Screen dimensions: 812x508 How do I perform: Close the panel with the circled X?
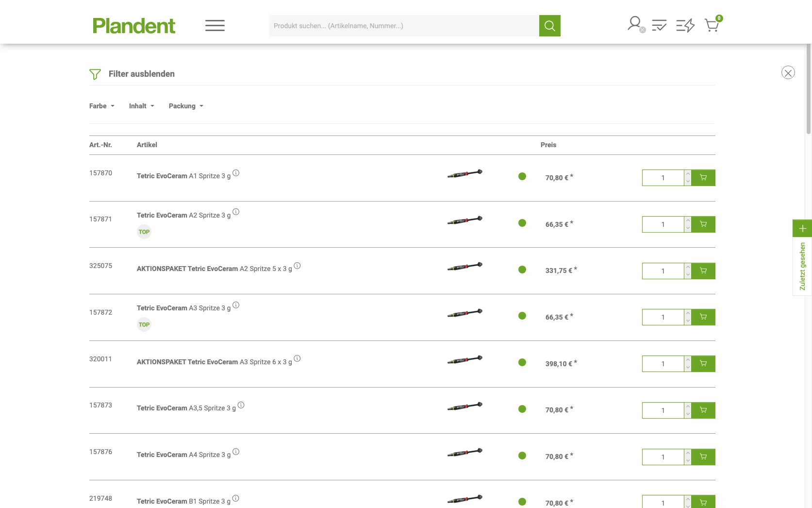click(x=788, y=73)
